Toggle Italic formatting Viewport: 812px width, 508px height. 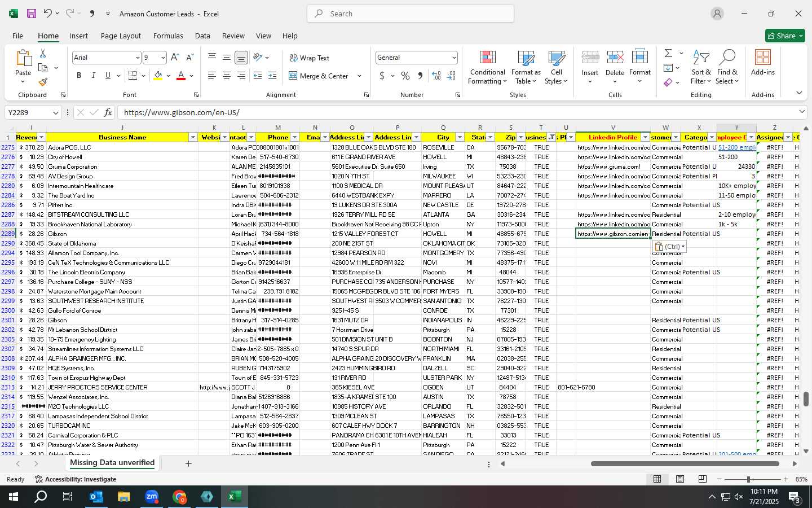coord(94,76)
